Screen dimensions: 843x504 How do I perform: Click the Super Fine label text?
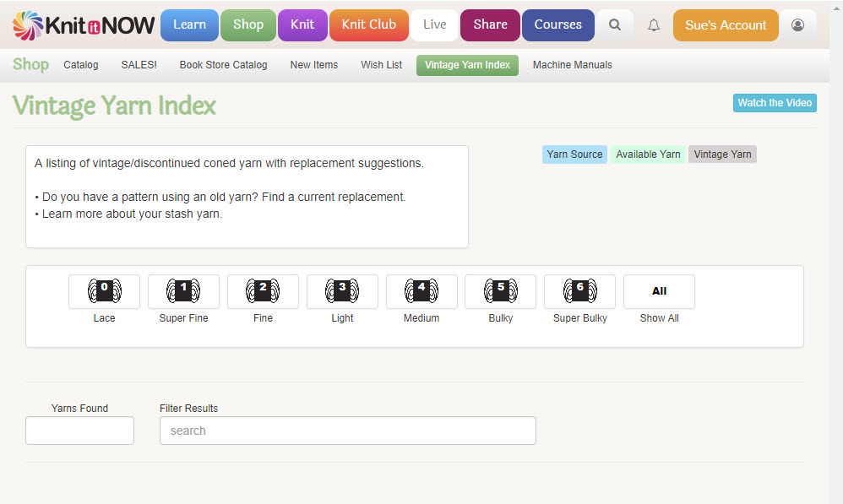coord(183,318)
